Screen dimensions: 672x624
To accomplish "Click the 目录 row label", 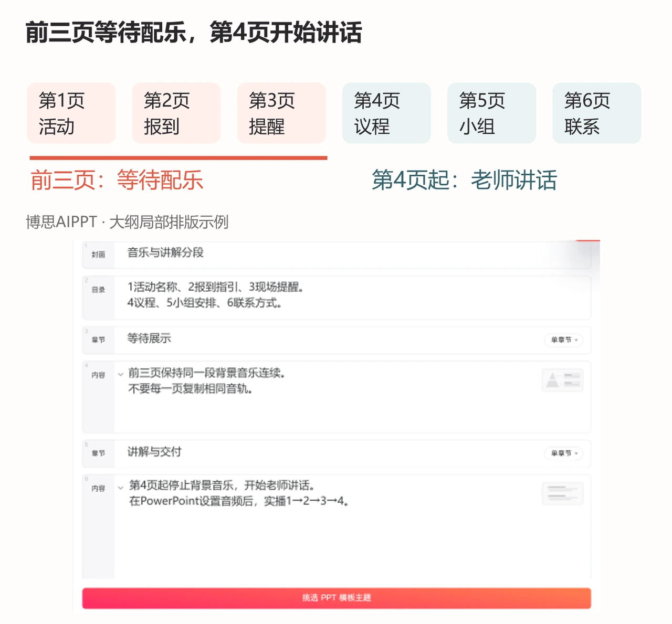I will pos(98,290).
